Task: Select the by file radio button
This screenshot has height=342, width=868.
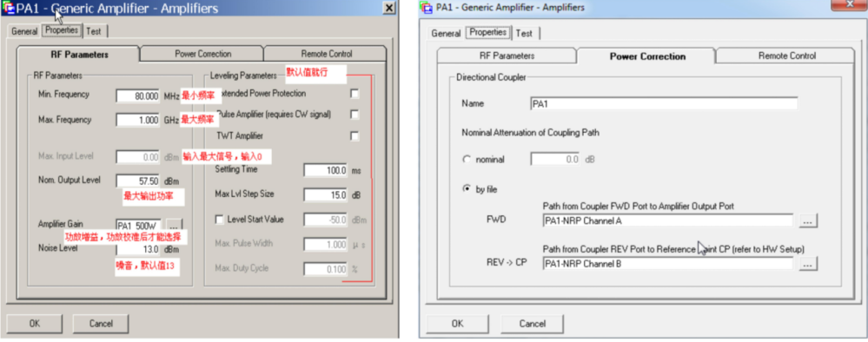Action: [466, 189]
